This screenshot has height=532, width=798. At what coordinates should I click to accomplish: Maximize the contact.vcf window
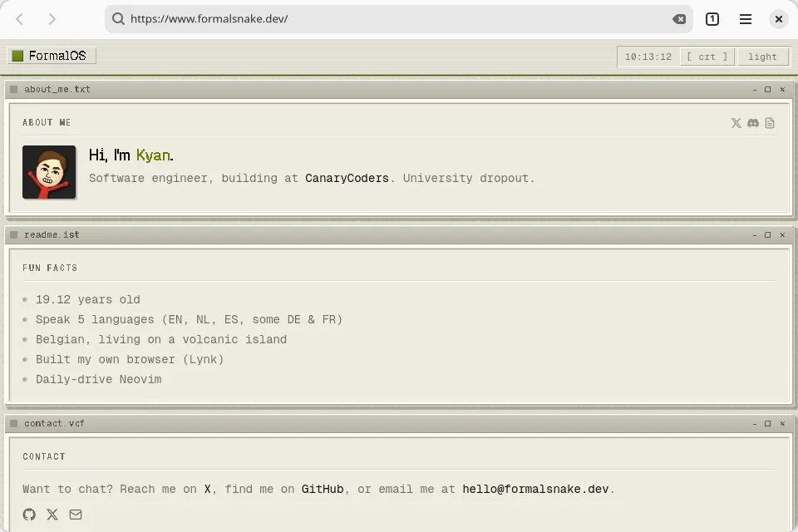pos(767,424)
